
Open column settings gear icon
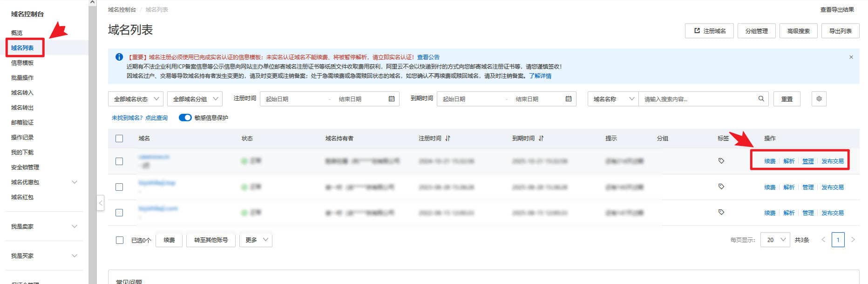point(819,99)
